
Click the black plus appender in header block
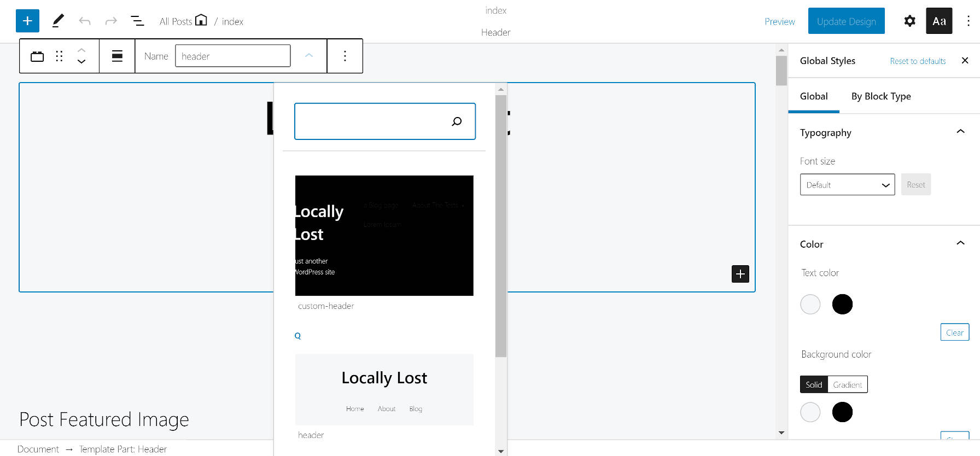(x=740, y=274)
